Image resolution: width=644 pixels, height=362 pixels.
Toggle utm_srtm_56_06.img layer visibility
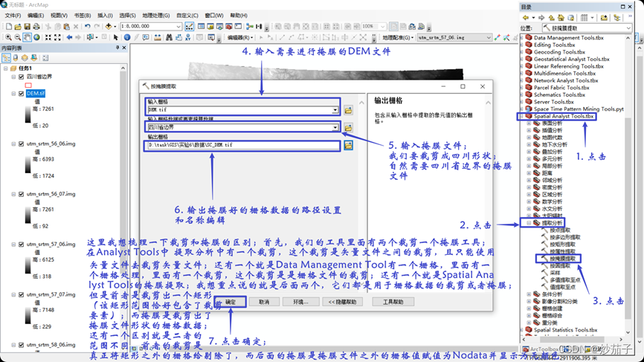coord(22,144)
